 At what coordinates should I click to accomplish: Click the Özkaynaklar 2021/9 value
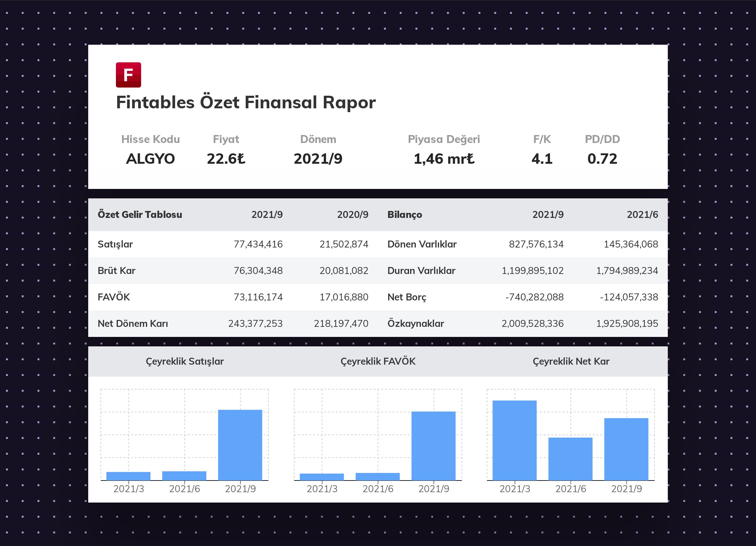click(532, 323)
